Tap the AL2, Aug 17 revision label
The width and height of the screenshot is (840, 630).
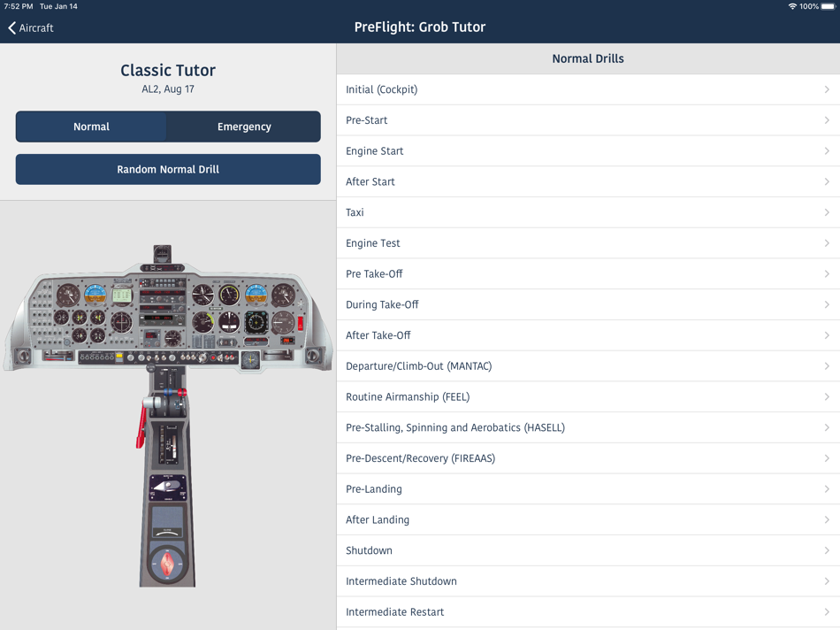click(168, 89)
